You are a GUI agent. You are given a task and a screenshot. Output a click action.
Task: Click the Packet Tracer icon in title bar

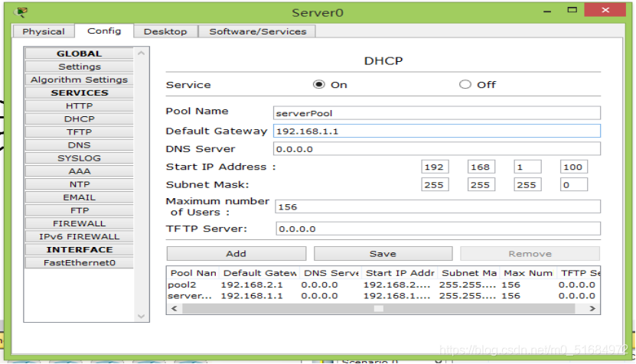pos(20,12)
